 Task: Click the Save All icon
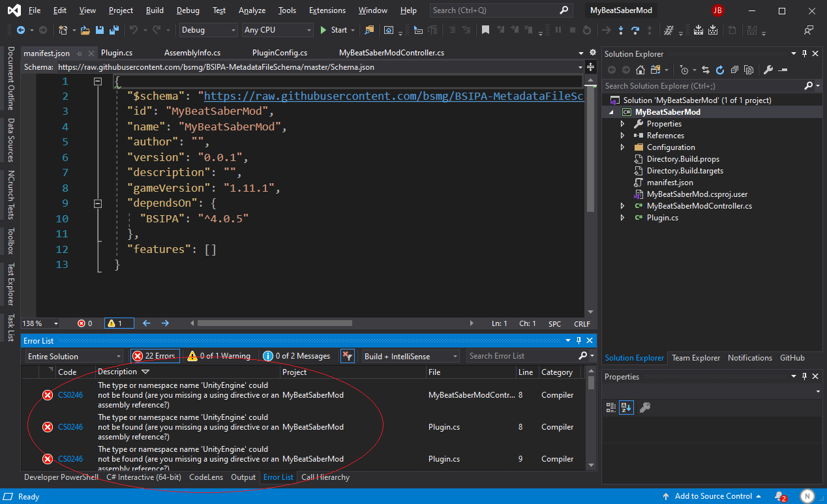point(113,30)
